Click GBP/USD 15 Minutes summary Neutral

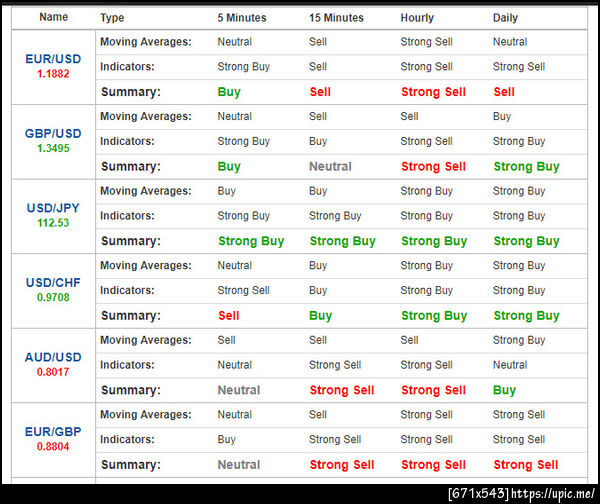click(x=330, y=166)
